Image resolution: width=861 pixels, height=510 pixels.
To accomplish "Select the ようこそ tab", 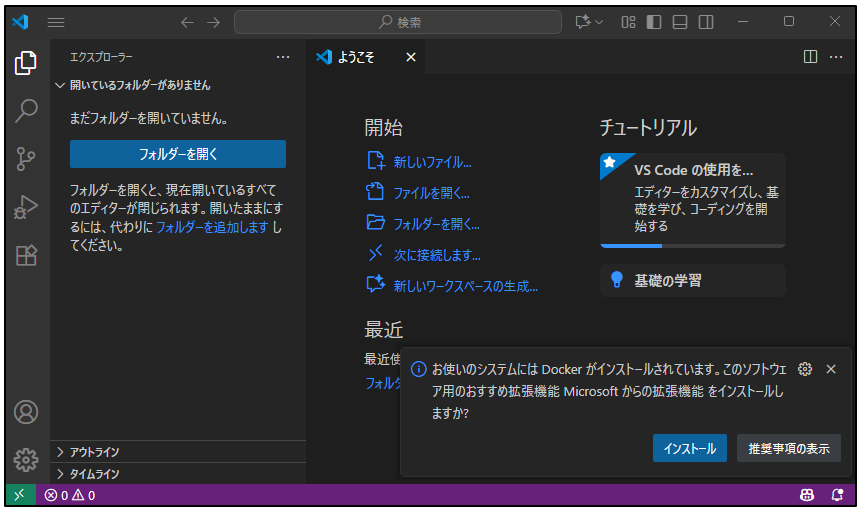I will 356,57.
